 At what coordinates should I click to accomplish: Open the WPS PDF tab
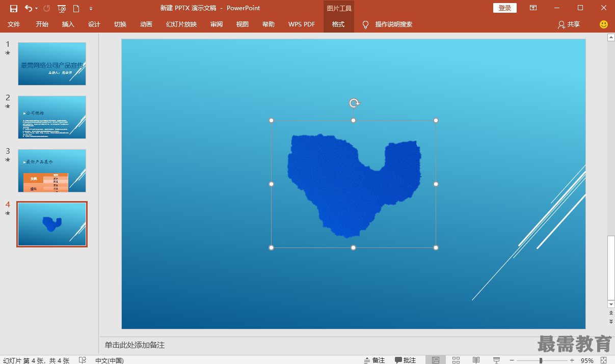pos(302,24)
